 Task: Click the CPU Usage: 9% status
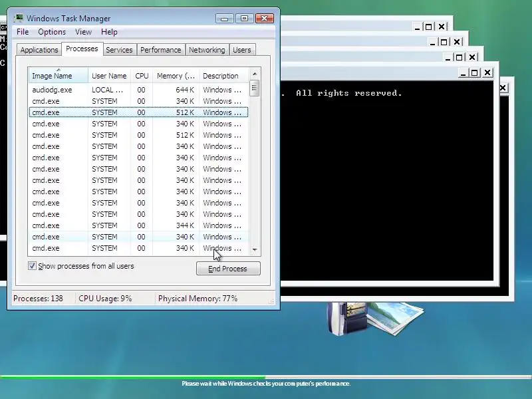[105, 299]
